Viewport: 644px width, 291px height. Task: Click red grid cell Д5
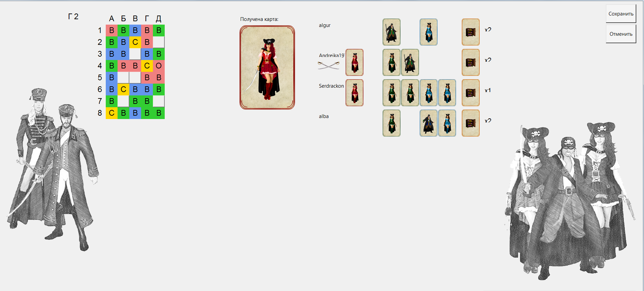pyautogui.click(x=159, y=78)
